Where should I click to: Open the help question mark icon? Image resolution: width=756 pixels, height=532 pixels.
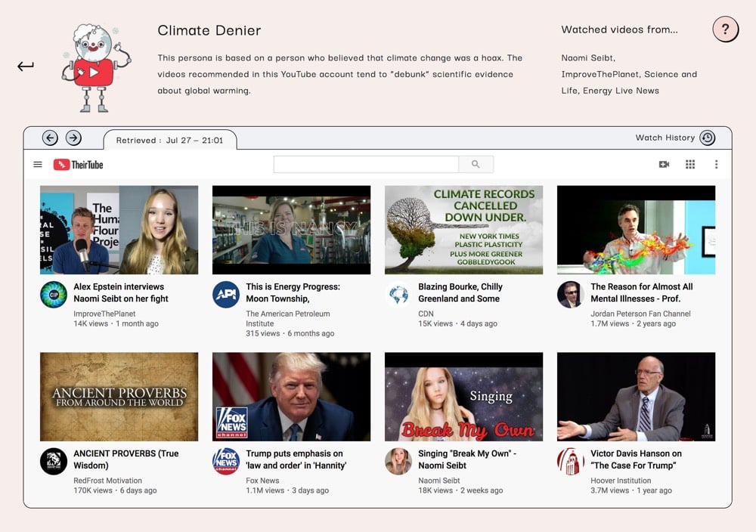(x=725, y=29)
